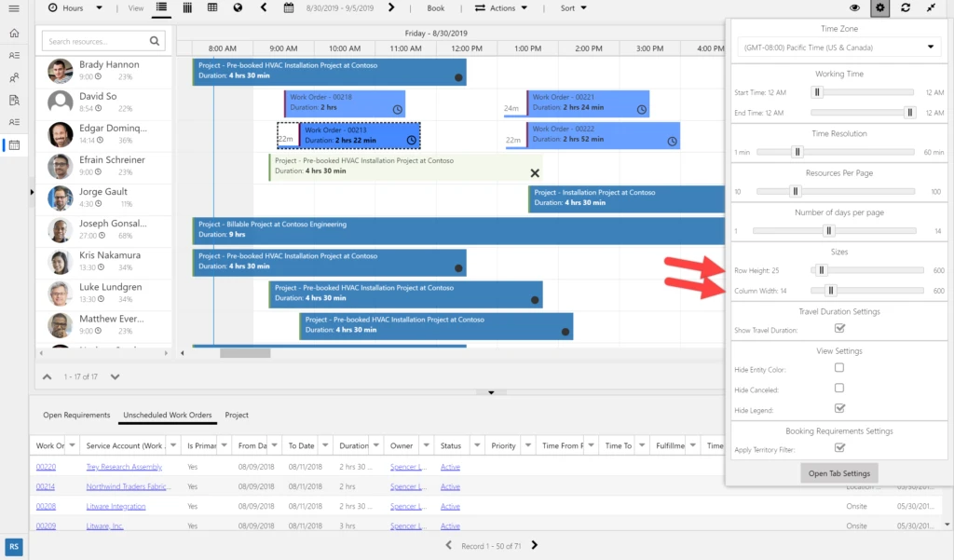Viewport: 954px width, 560px height.
Task: Click the full screen collapse arrows icon
Action: (931, 8)
